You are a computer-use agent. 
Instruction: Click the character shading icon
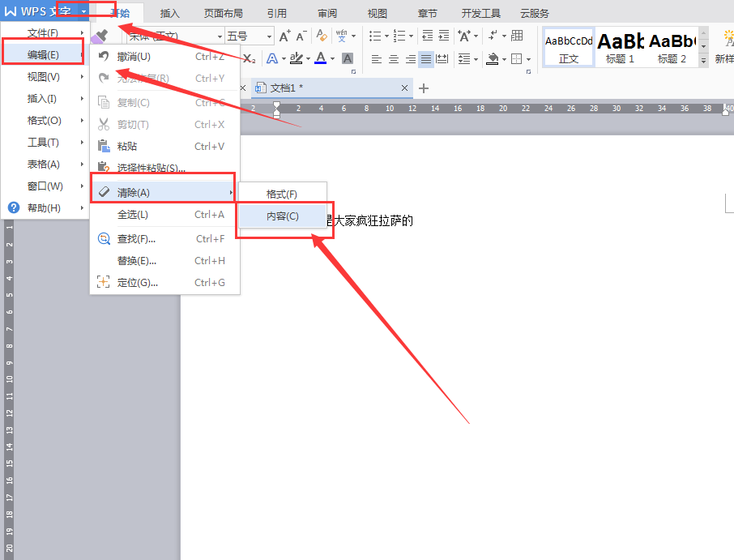tap(347, 58)
